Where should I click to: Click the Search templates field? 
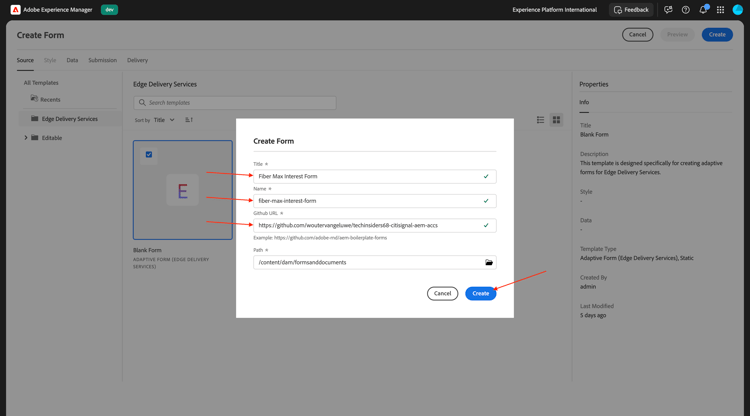tap(235, 102)
